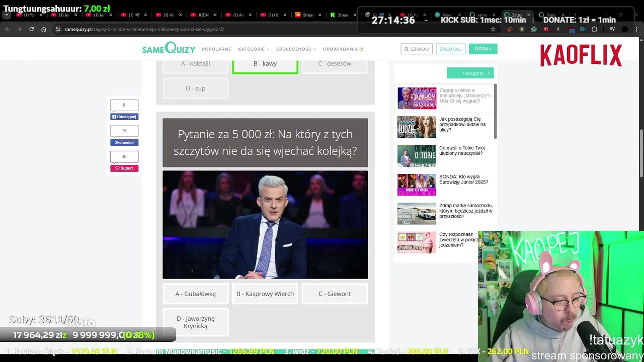Open the Grammarly extension icon

point(534,29)
